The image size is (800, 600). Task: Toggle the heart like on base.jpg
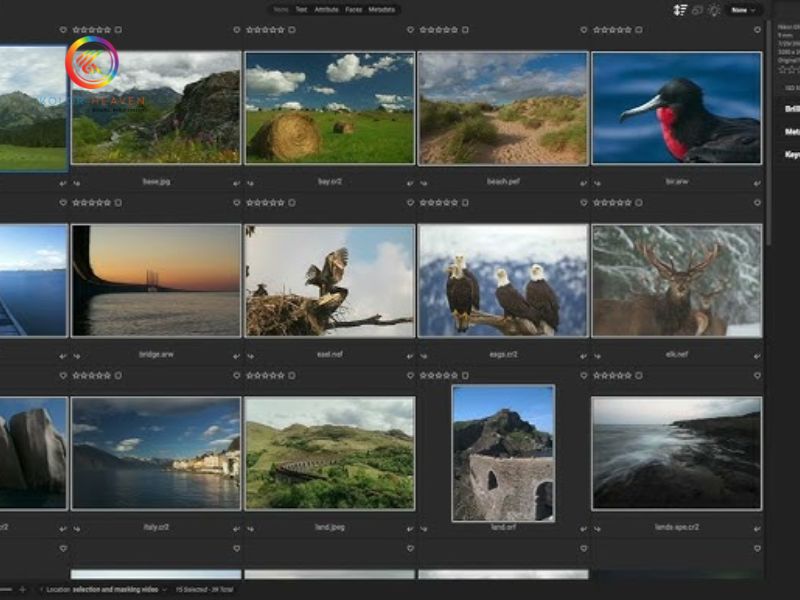(x=237, y=30)
